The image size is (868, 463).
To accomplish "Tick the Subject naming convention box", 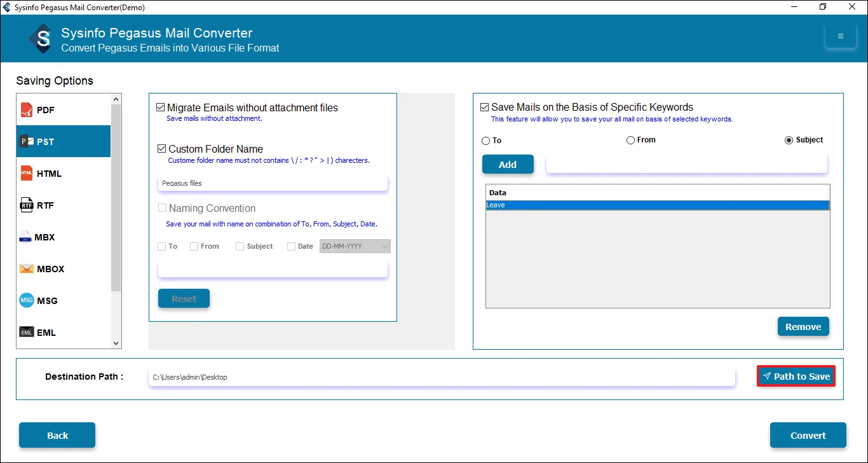I will [240, 246].
